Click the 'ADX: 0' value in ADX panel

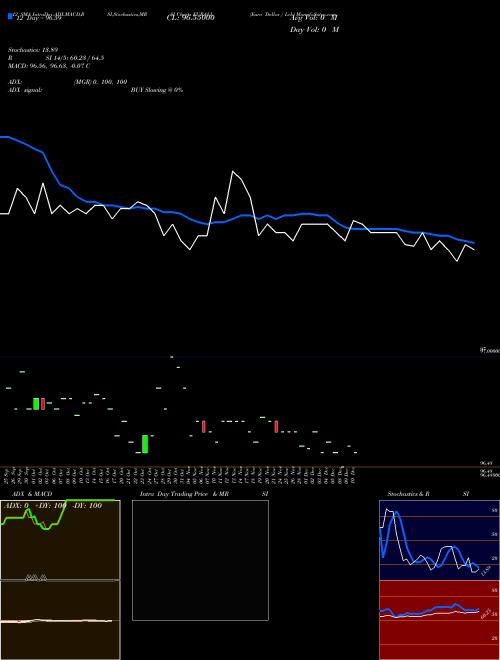[x=16, y=506]
